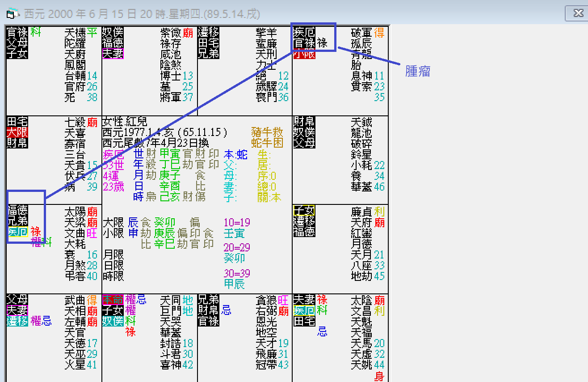Click the star "紅鸞"
The height and width of the screenshot is (382, 588).
pyautogui.click(x=362, y=233)
